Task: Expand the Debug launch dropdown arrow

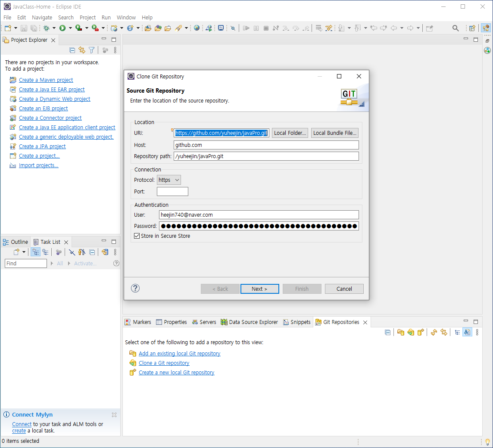Action: tap(54, 28)
